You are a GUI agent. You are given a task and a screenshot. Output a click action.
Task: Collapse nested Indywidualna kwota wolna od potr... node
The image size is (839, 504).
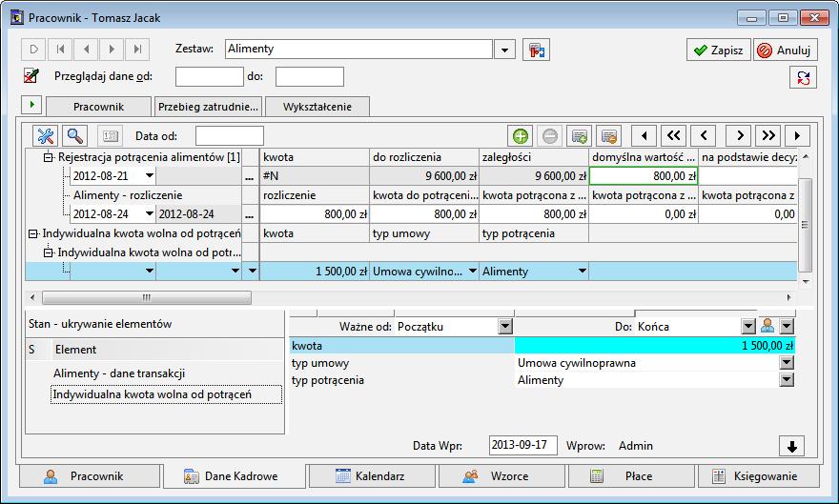pyautogui.click(x=49, y=252)
